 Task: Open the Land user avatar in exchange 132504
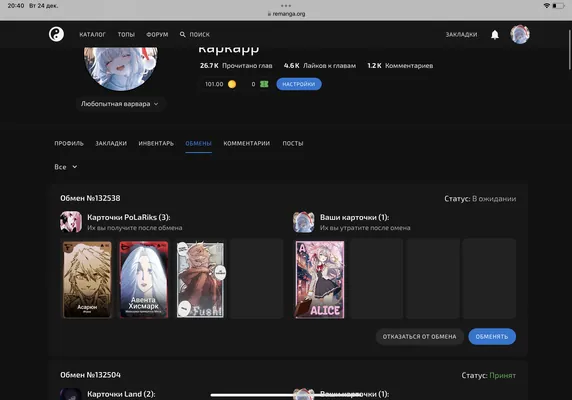tap(70, 394)
